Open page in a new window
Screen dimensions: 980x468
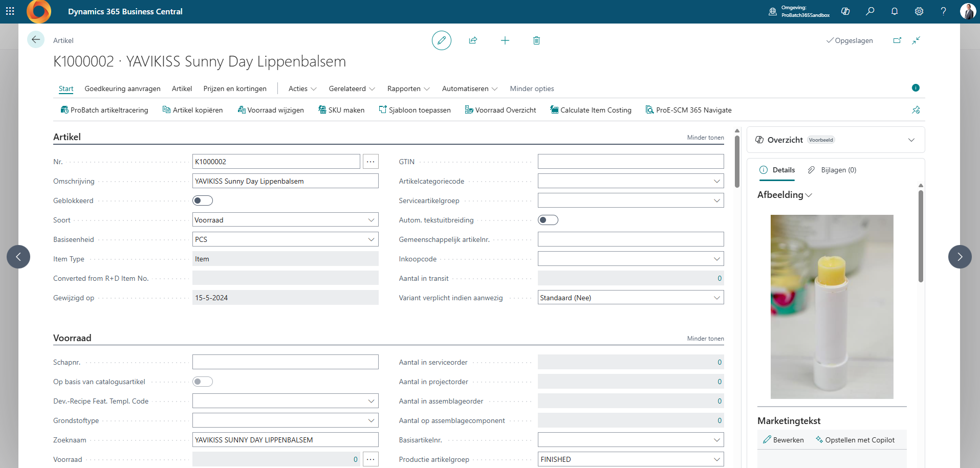pyautogui.click(x=897, y=40)
